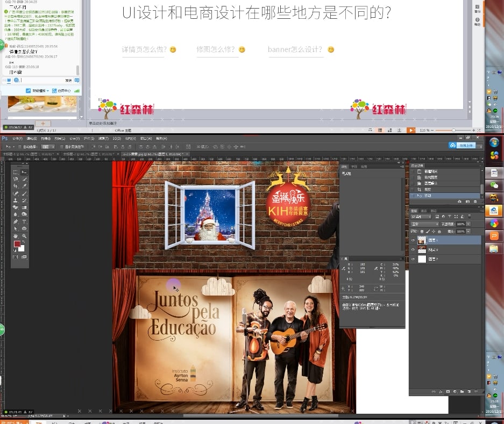The image size is (504, 424).
Task: Click Auto-Align Layers icon in options bar
Action: pos(188,147)
